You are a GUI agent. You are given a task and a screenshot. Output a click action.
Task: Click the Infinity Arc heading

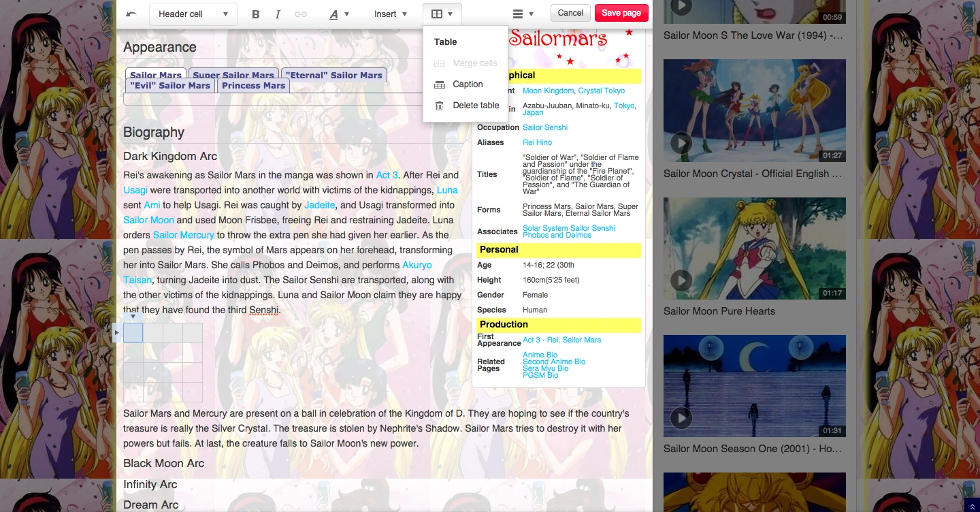coord(150,484)
